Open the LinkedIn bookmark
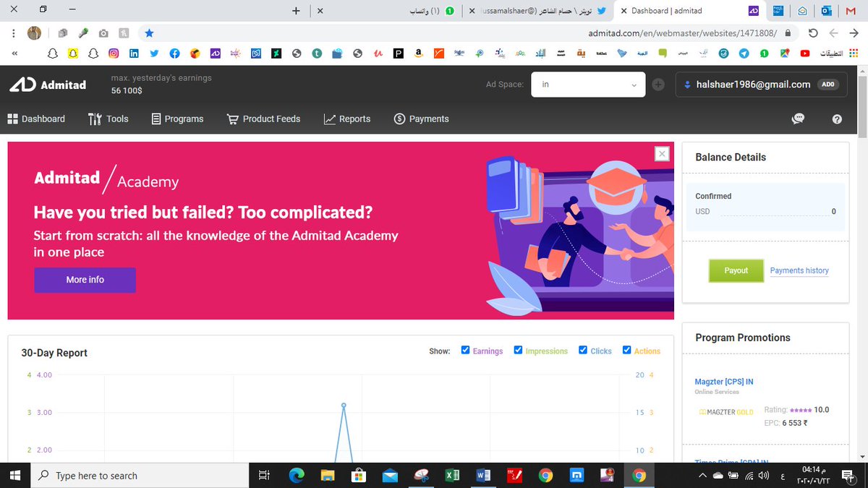The image size is (868, 488). coord(134,53)
